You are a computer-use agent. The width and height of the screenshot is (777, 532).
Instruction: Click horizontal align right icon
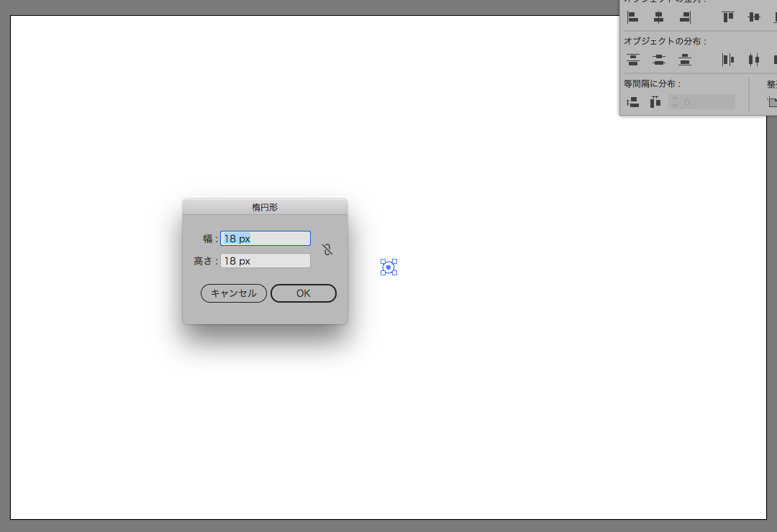[685, 17]
